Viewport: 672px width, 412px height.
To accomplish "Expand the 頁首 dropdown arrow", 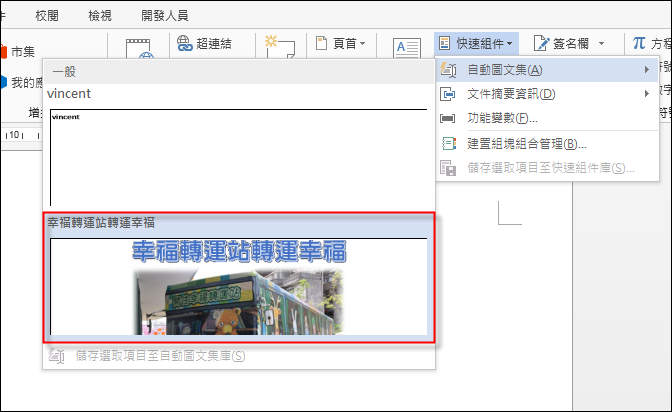I will coord(363,43).
